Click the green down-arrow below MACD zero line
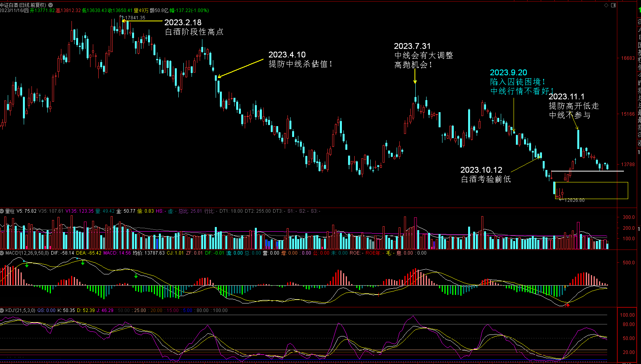Screen dimensions: 641x364 tap(136, 276)
